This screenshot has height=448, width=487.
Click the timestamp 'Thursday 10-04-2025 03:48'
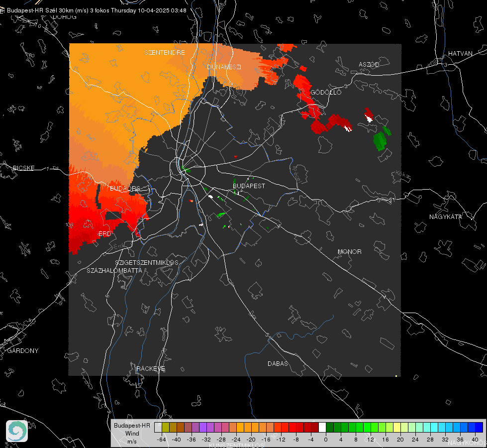point(148,10)
